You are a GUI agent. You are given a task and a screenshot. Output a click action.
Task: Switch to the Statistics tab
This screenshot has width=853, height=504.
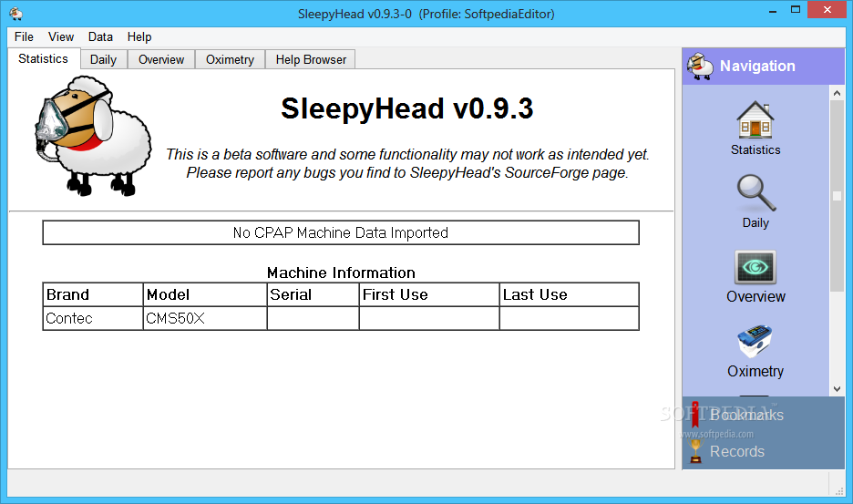click(x=44, y=58)
